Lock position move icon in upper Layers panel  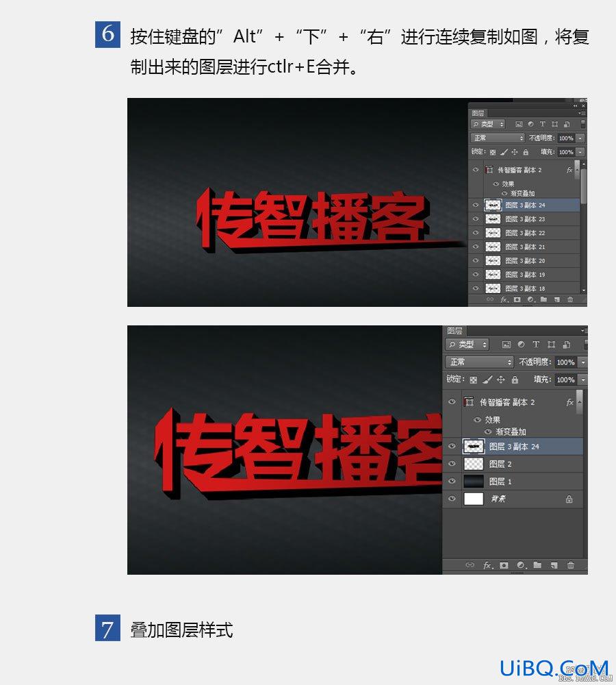pos(514,152)
